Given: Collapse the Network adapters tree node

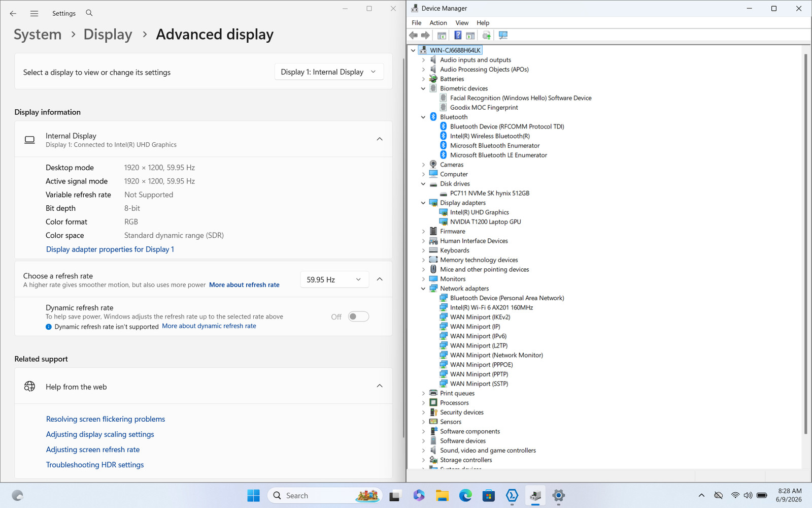Looking at the screenshot, I should coord(423,289).
